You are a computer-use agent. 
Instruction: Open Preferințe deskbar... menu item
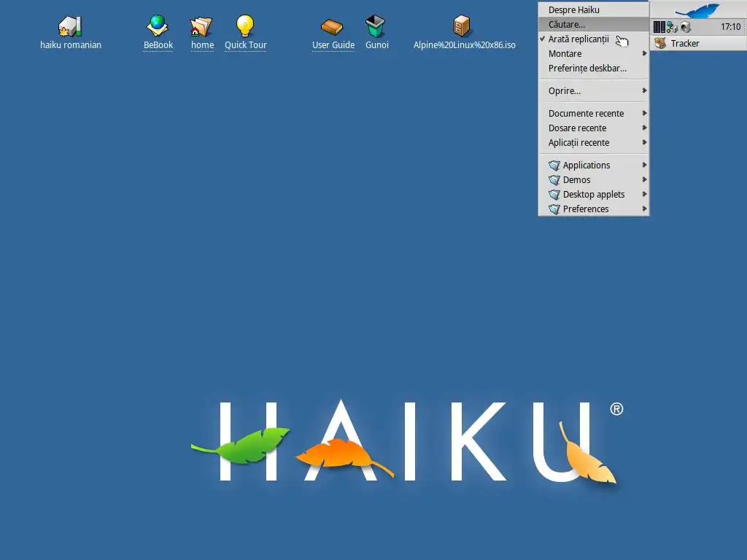(x=594, y=68)
